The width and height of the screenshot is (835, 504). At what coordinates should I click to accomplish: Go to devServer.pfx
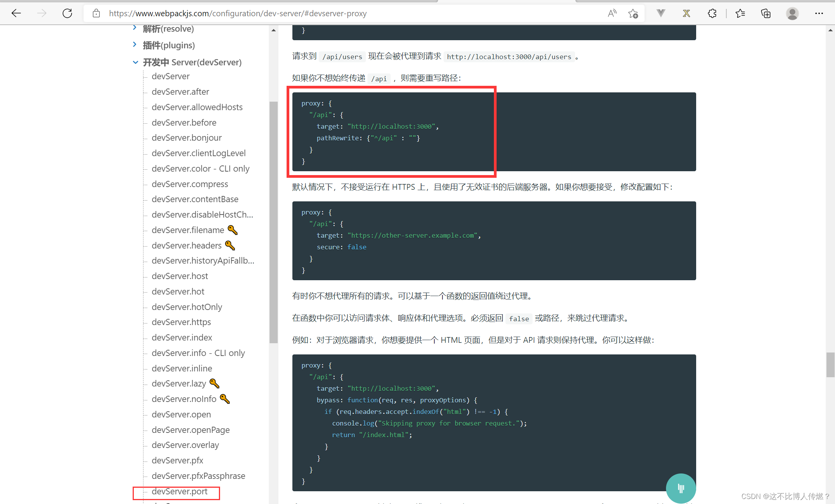tap(177, 460)
